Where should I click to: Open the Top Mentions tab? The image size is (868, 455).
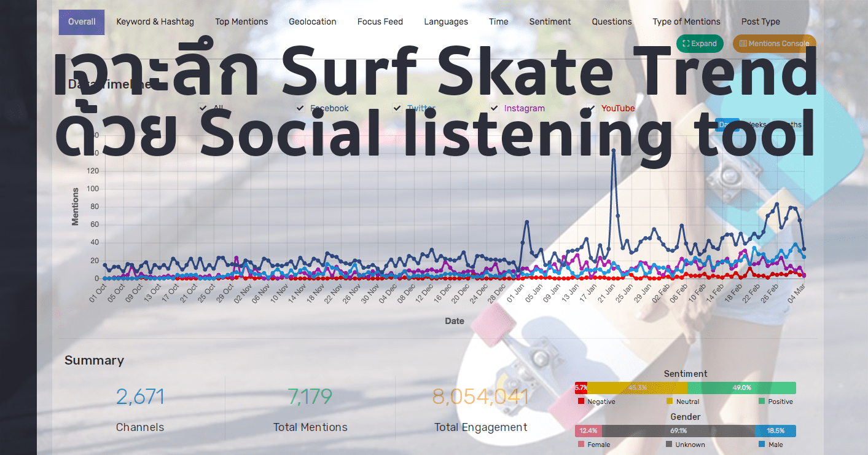tap(241, 22)
